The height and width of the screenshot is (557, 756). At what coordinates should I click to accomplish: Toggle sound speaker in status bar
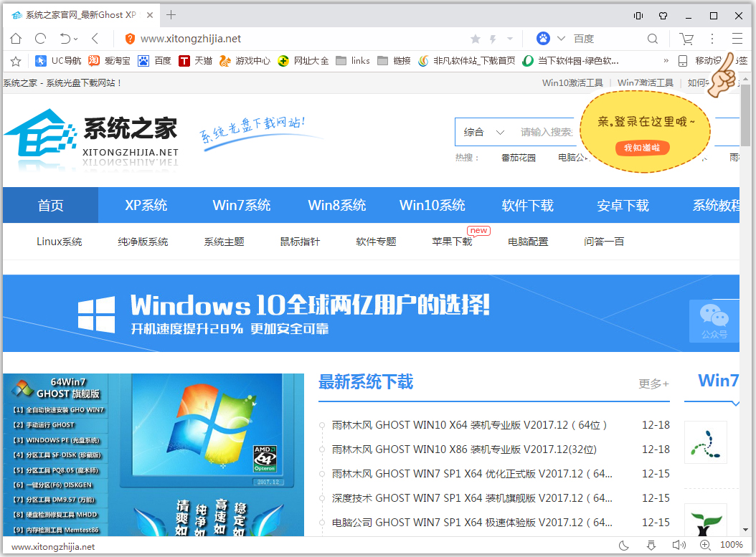pos(679,546)
